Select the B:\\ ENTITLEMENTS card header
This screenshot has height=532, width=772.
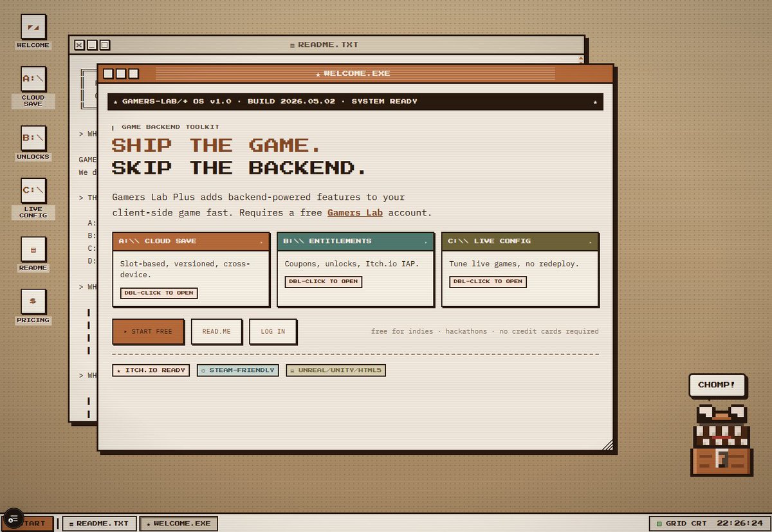(356, 241)
